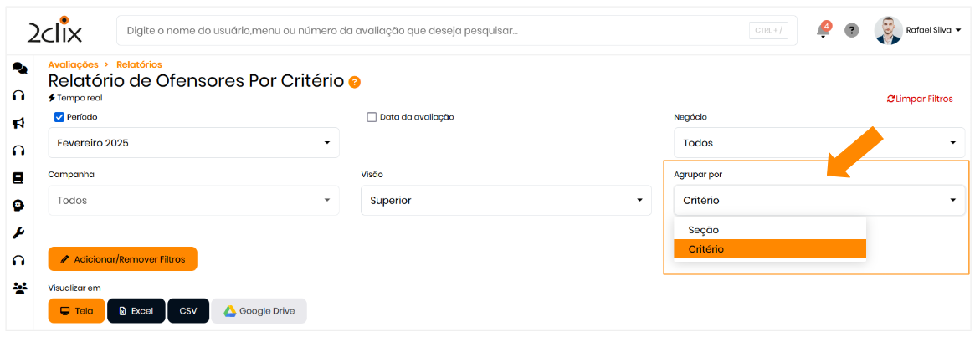Click the orange help icon beside report title
This screenshot has width=980, height=337.
[355, 82]
